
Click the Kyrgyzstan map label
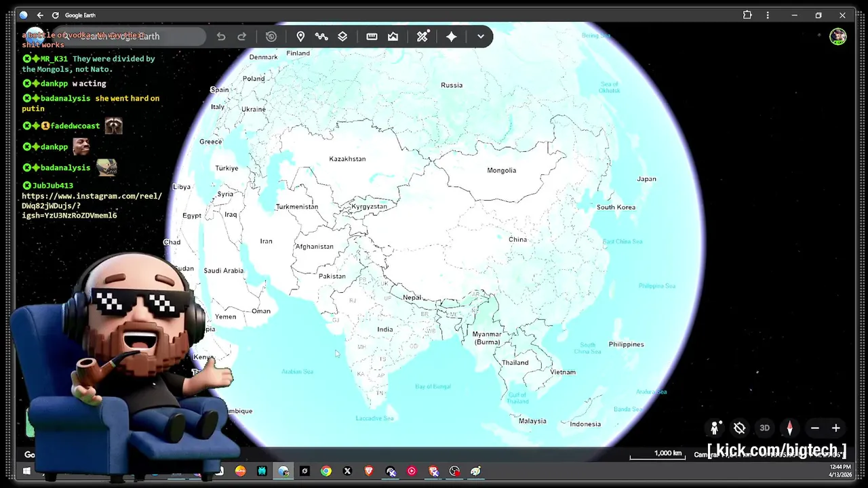coord(369,207)
